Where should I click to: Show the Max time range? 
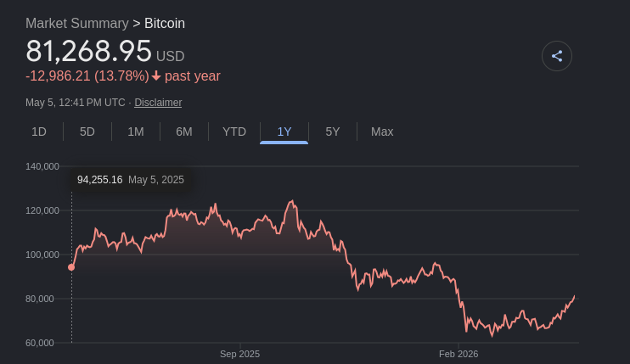(382, 132)
